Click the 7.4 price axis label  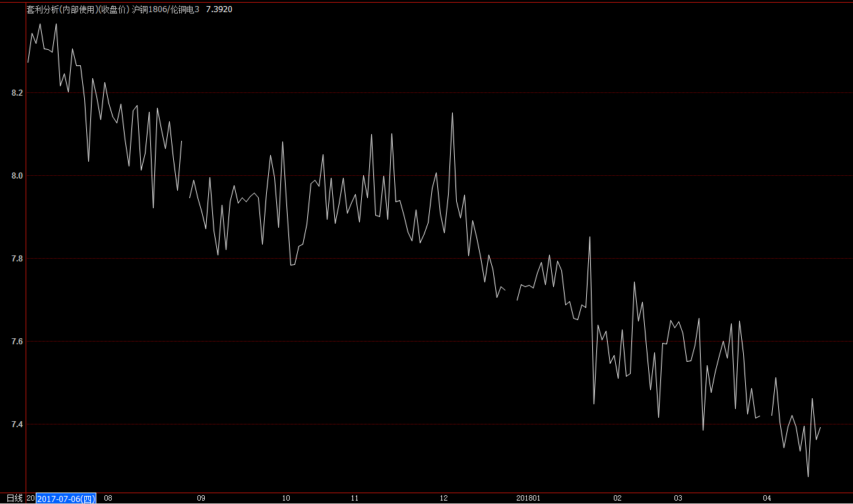pyautogui.click(x=18, y=424)
